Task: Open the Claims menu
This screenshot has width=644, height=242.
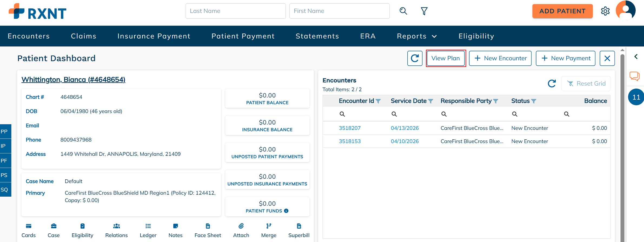Action: [x=84, y=36]
